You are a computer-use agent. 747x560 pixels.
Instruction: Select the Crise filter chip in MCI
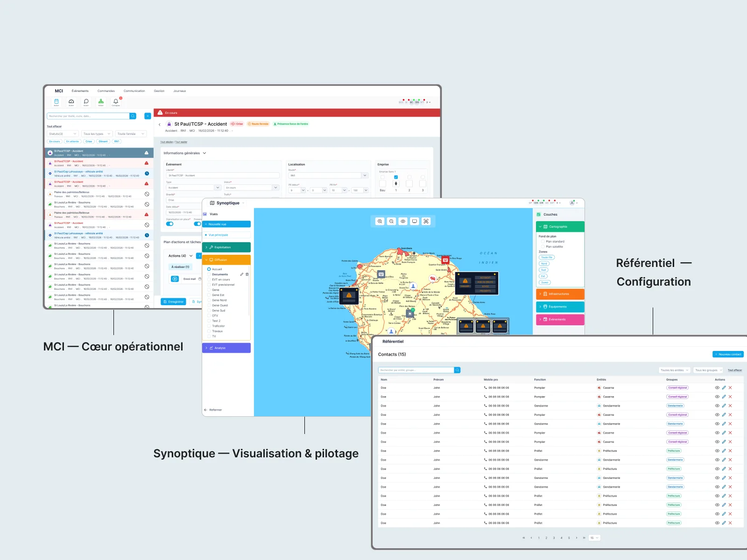coord(89,141)
